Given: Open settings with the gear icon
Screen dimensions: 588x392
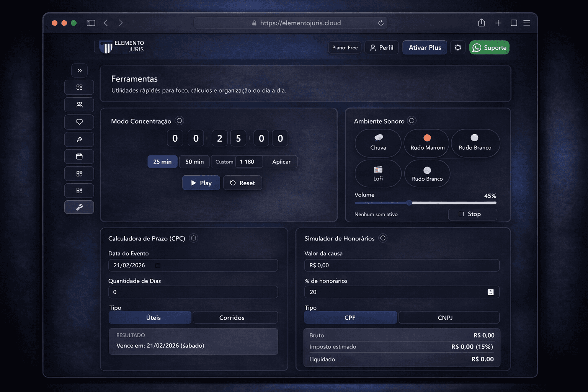Looking at the screenshot, I should point(458,47).
